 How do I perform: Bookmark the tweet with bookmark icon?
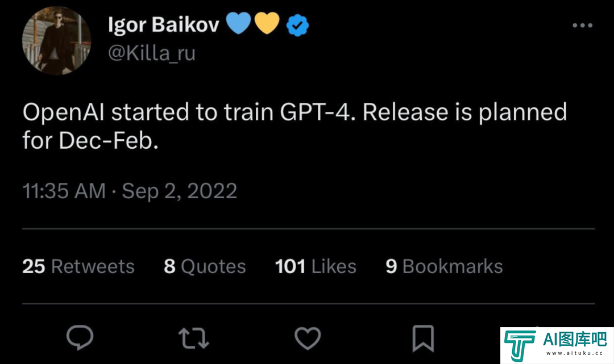coord(424,338)
